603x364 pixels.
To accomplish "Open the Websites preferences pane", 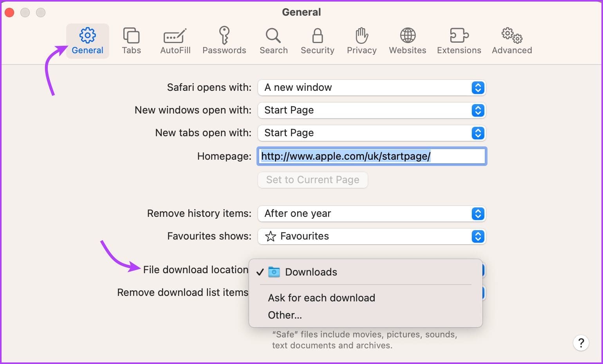I will [x=407, y=41].
